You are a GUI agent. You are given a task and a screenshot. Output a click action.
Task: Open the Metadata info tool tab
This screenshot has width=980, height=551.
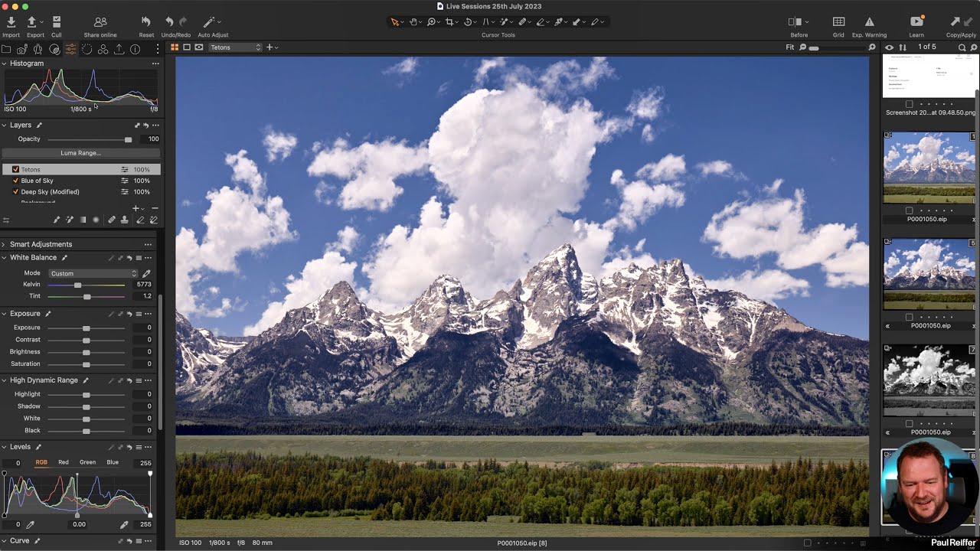tap(135, 49)
